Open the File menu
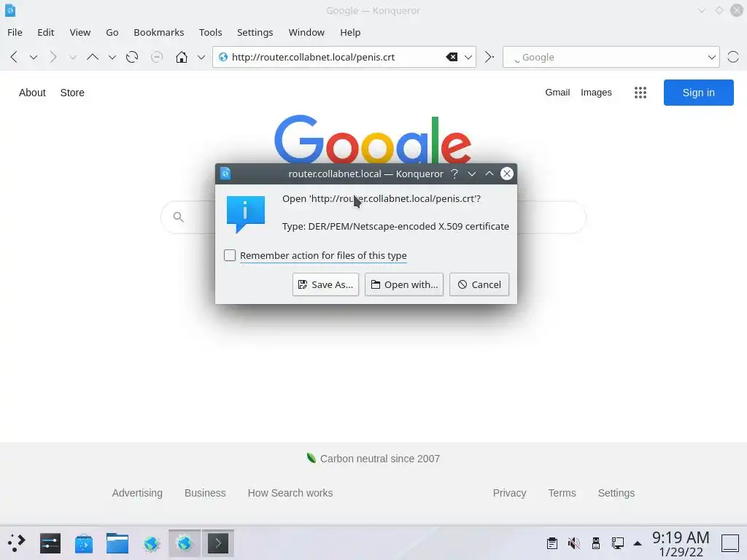This screenshot has height=560, width=747. 15,32
